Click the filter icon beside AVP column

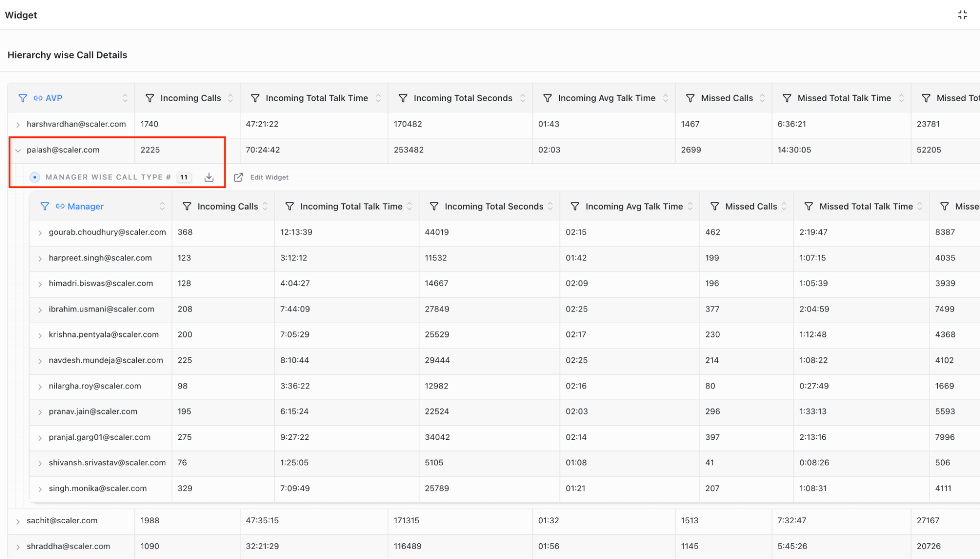click(x=23, y=98)
